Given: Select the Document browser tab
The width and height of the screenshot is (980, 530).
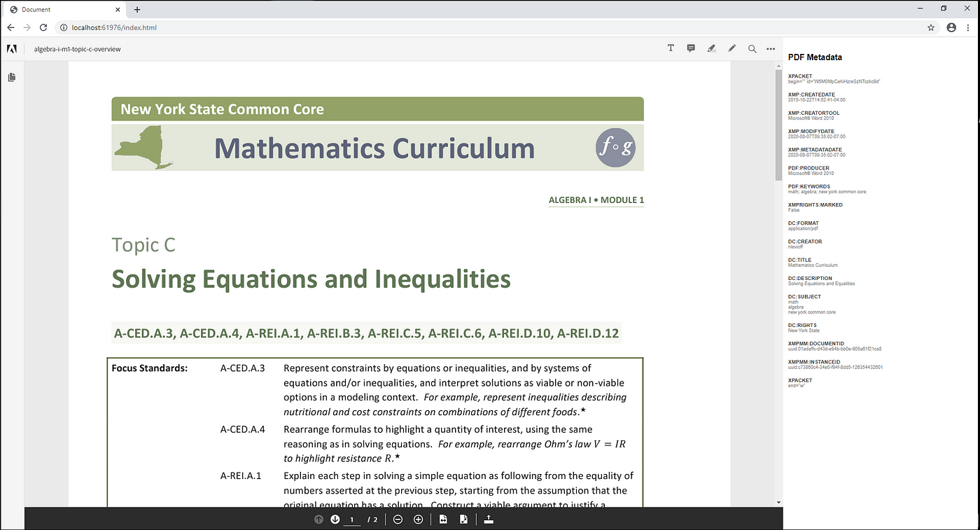Looking at the screenshot, I should tap(64, 10).
